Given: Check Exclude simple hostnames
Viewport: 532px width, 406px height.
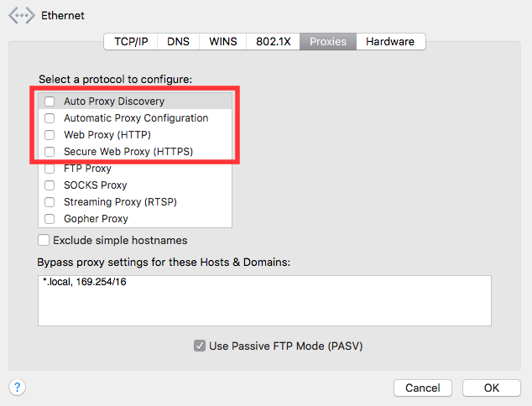Looking at the screenshot, I should click(x=44, y=240).
